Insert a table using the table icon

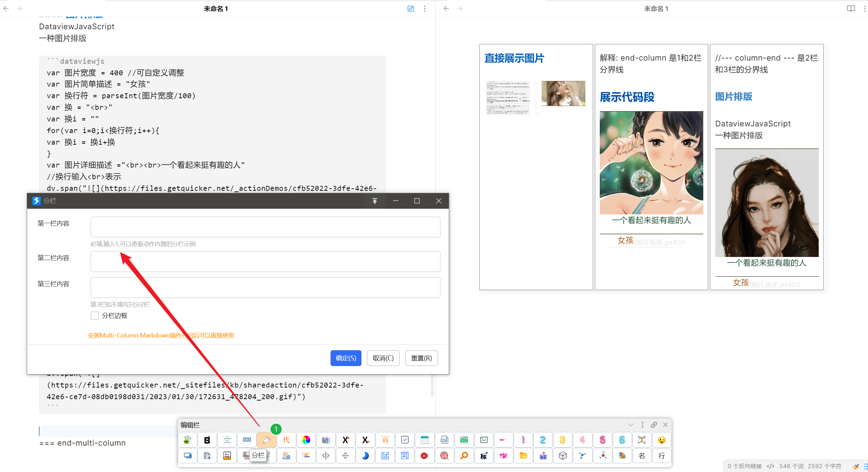[425, 440]
